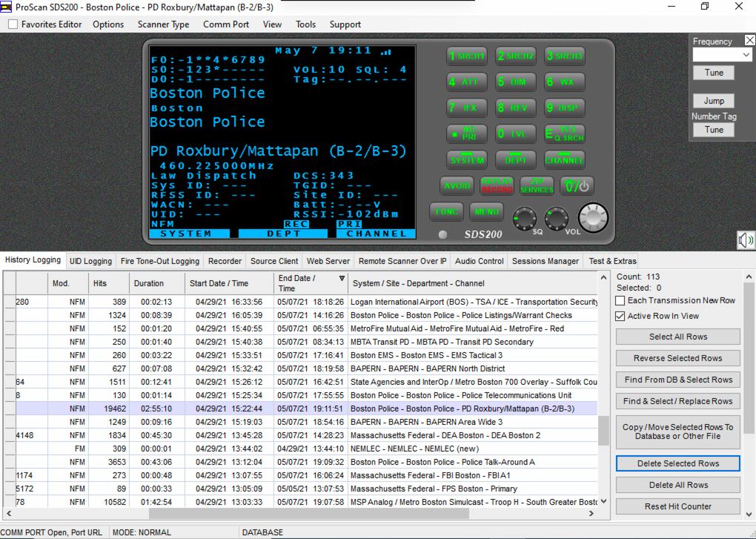Click the light/power key on the scanner
The width and height of the screenshot is (756, 539).
pos(577,185)
